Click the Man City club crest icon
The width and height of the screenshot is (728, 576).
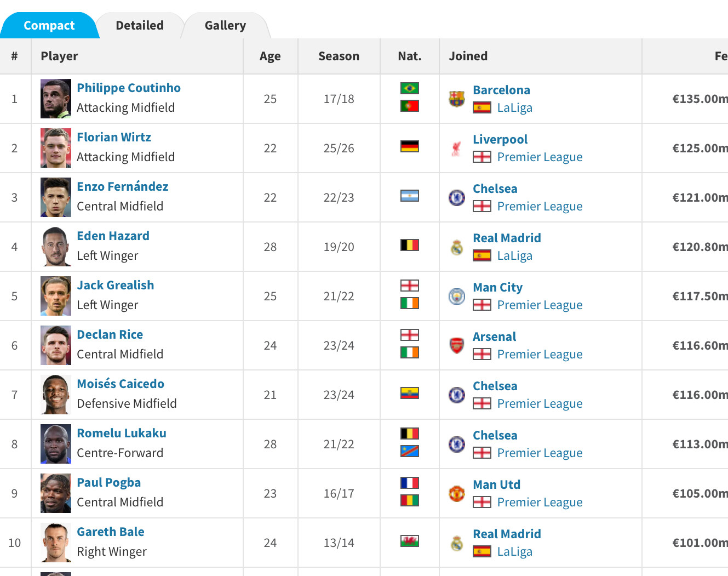(456, 296)
